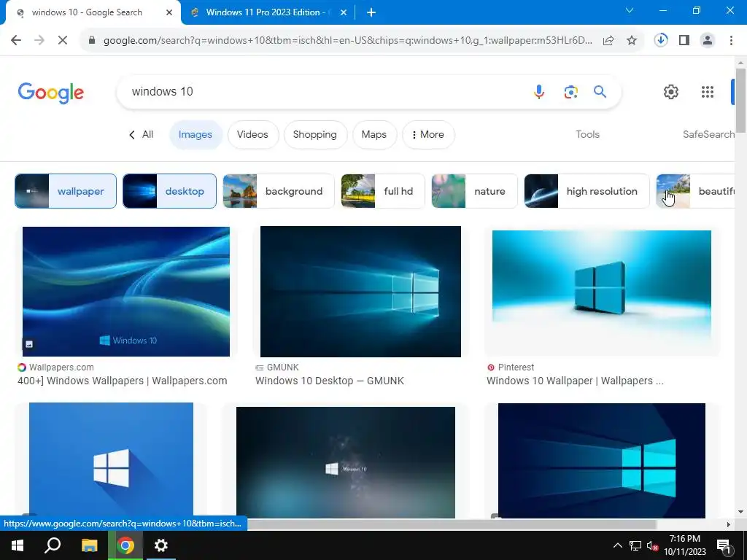Open SafeSearch settings
The image size is (747, 560).
pos(708,135)
